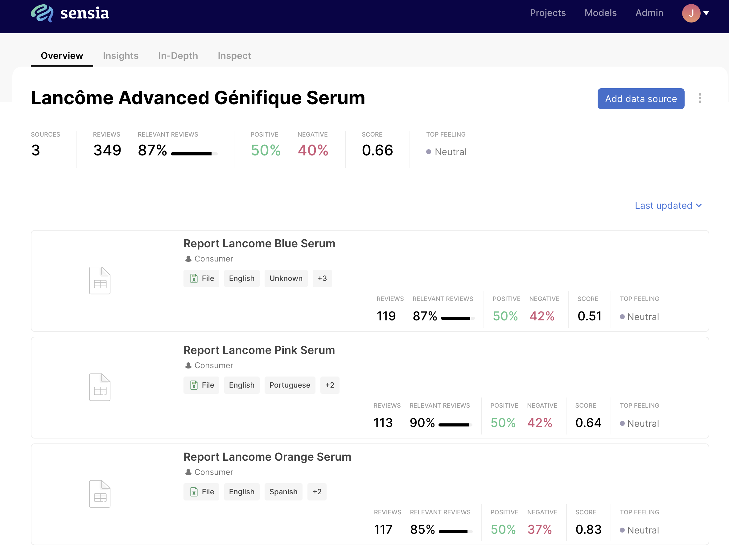Select the Spanish language tag on Orange Serum
Image resolution: width=729 pixels, height=560 pixels.
283,492
